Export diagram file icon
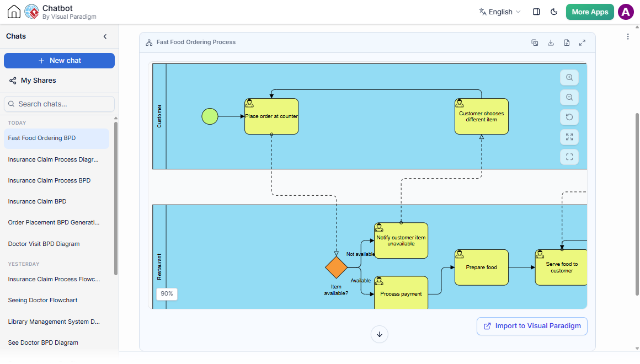This screenshot has width=640, height=364. pyautogui.click(x=567, y=42)
